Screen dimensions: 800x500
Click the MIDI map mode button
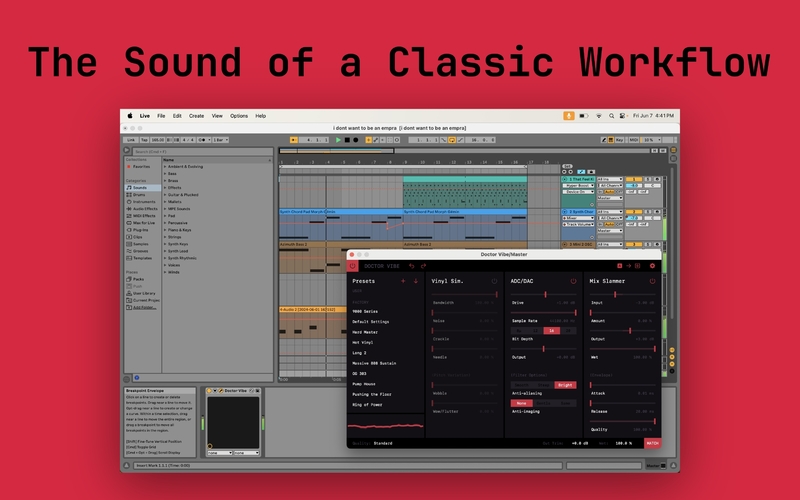(633, 140)
